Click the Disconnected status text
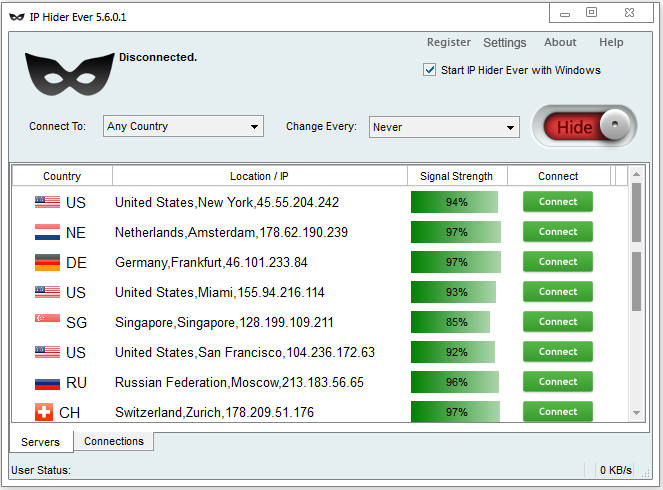Viewport: 663px width, 490px height. pos(158,57)
